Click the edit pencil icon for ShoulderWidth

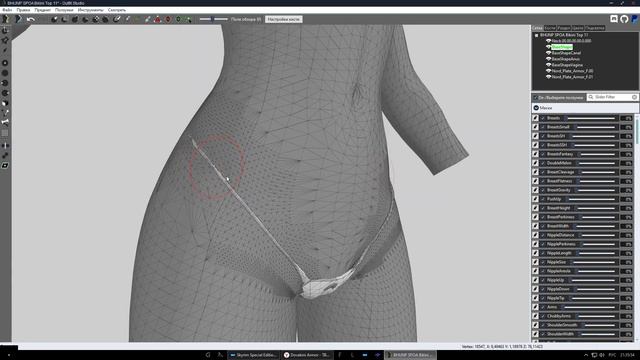[536, 334]
